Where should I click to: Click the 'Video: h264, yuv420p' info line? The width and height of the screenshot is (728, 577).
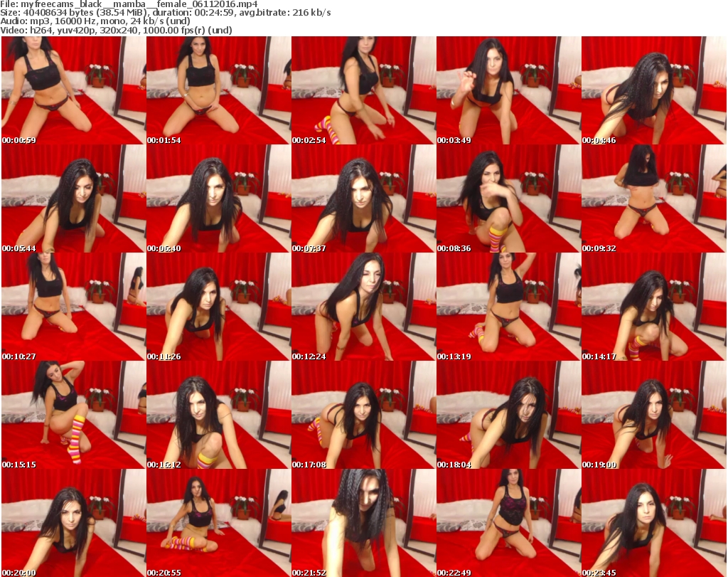click(x=116, y=30)
